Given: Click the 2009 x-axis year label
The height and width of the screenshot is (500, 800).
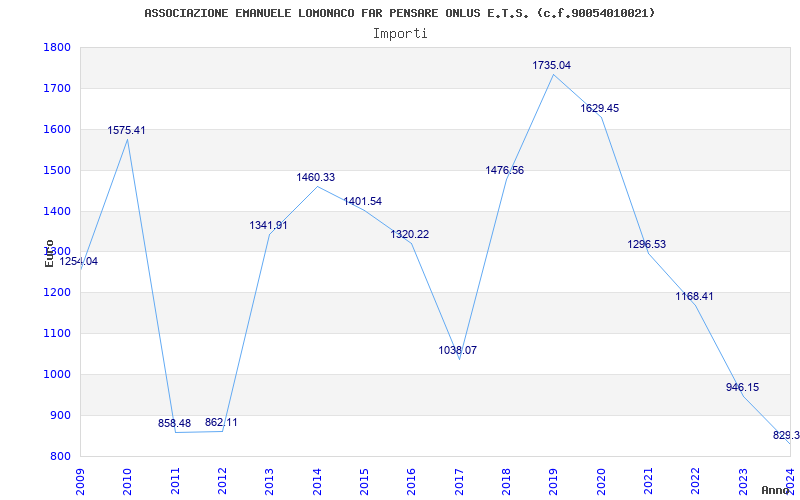Looking at the screenshot, I should click(x=80, y=481).
